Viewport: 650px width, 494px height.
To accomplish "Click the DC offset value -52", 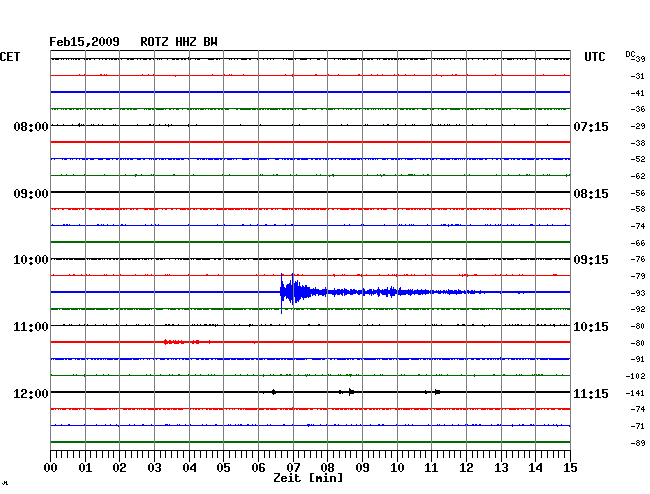I will pos(638,159).
